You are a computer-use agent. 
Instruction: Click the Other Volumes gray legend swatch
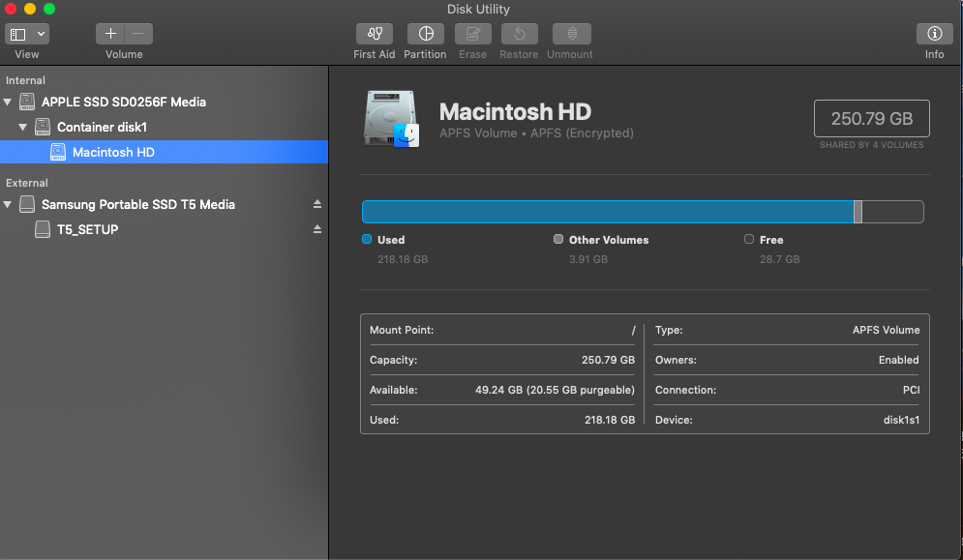(558, 240)
